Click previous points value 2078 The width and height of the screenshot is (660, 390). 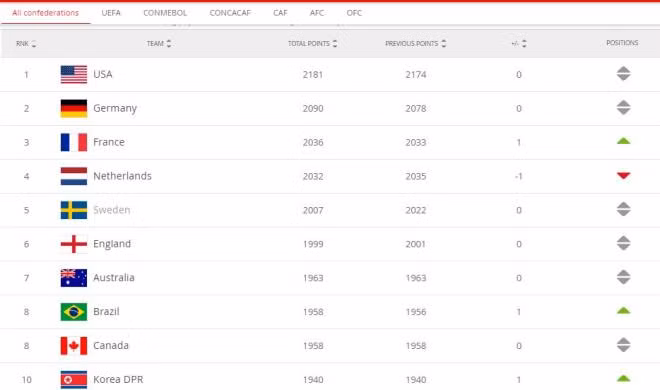(416, 109)
